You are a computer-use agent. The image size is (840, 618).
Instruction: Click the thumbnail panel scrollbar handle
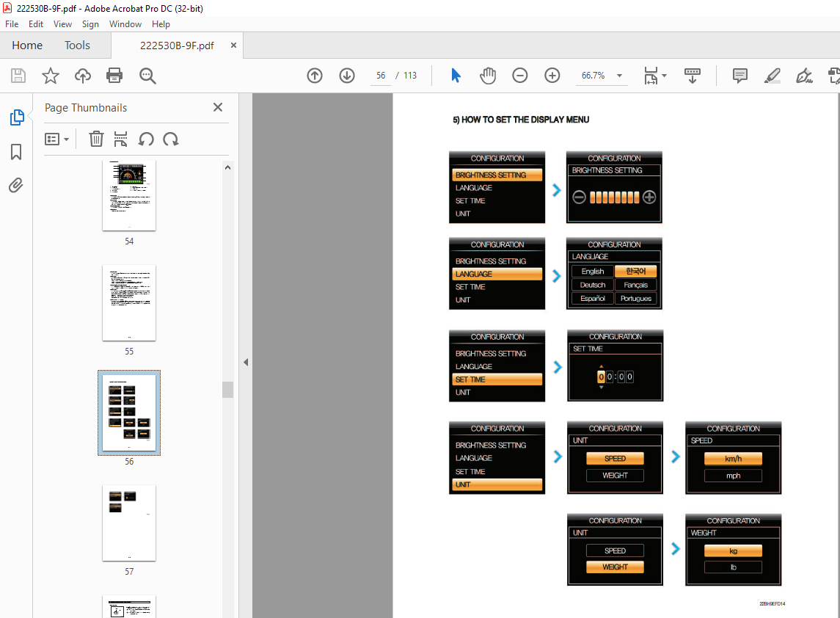[x=227, y=390]
